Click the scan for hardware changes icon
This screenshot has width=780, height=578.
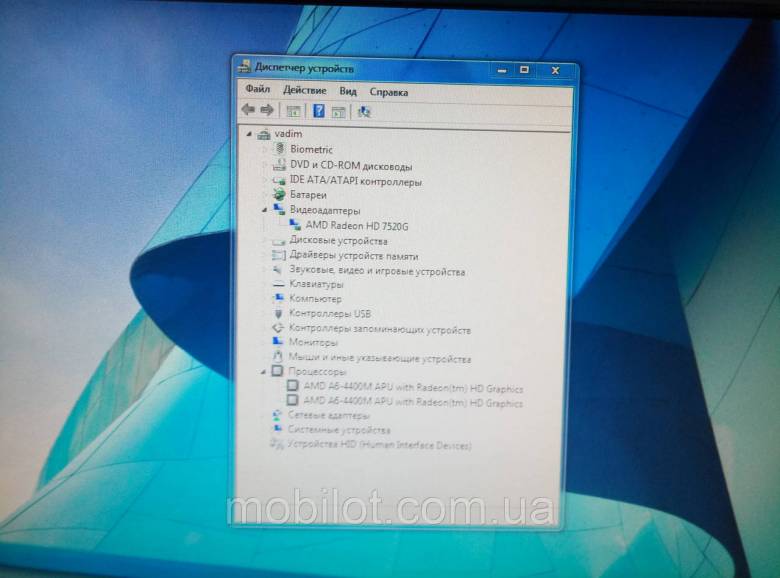point(364,112)
